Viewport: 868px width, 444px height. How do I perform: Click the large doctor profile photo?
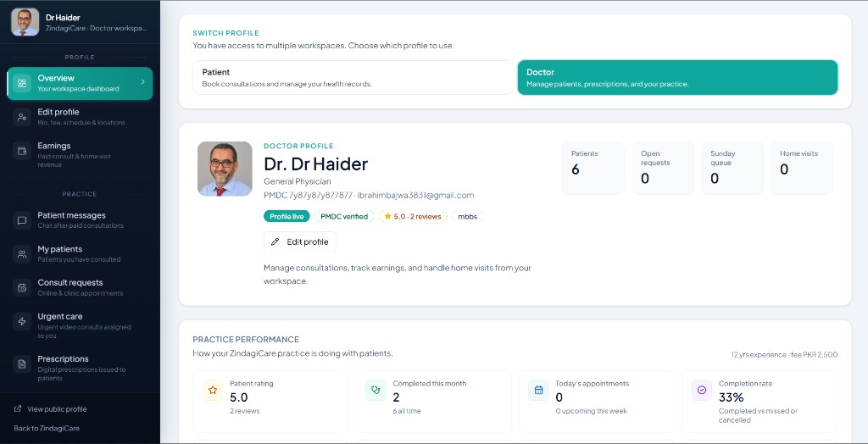tap(225, 169)
